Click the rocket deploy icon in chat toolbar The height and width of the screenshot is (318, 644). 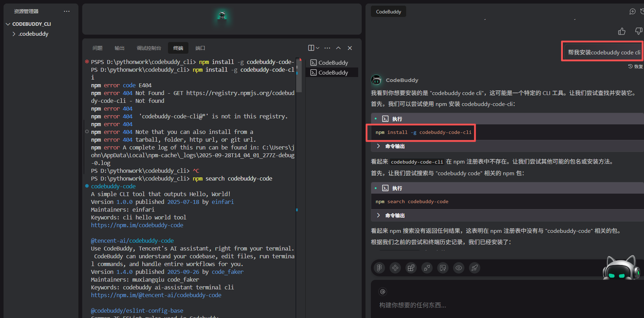point(475,268)
